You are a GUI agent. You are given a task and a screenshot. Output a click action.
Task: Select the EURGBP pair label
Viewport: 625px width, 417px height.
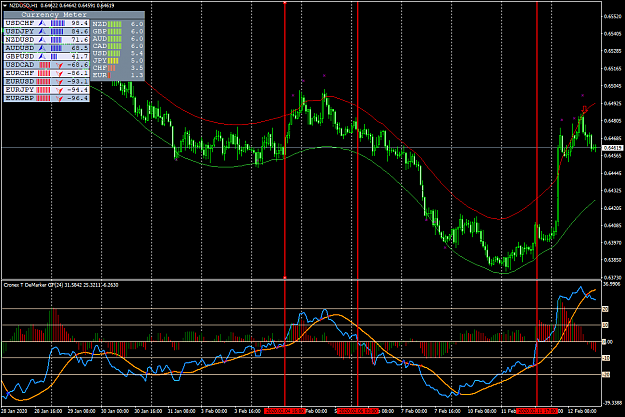tap(20, 98)
